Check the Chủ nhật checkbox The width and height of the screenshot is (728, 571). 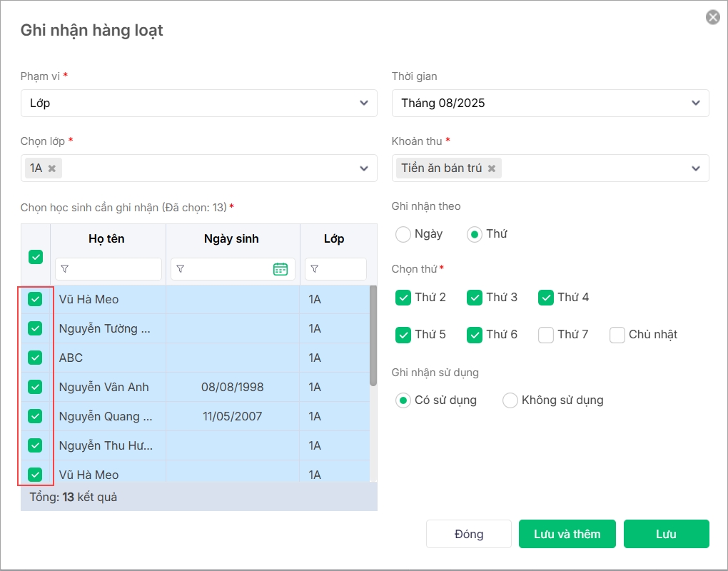click(617, 335)
